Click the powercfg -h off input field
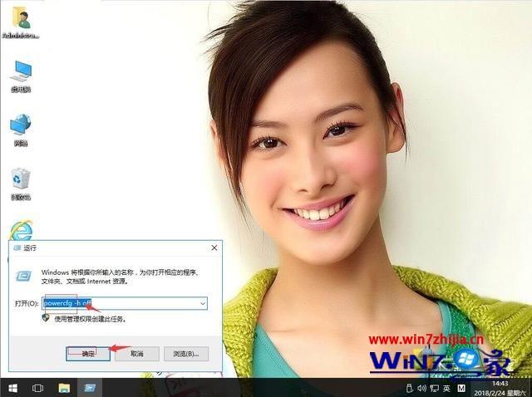Viewport: 532px width, 397px height. 125,303
